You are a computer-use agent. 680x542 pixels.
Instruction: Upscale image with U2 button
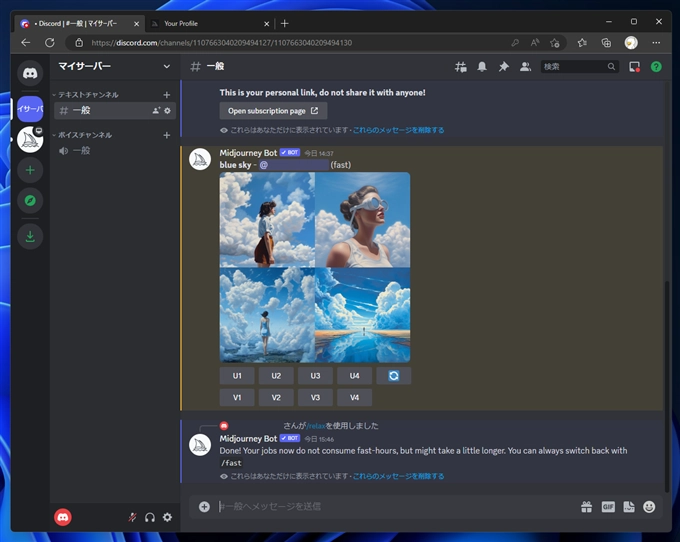276,376
